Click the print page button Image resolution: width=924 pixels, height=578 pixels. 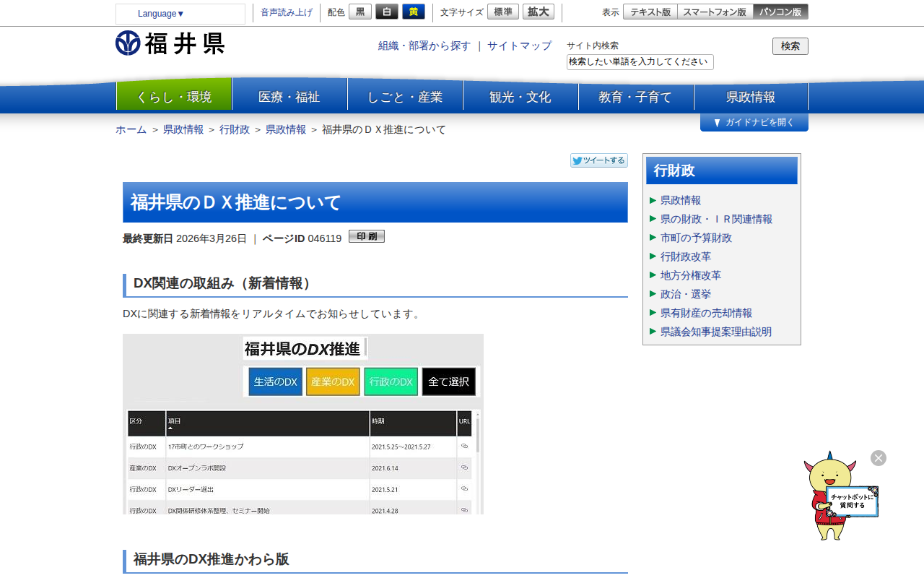click(366, 236)
